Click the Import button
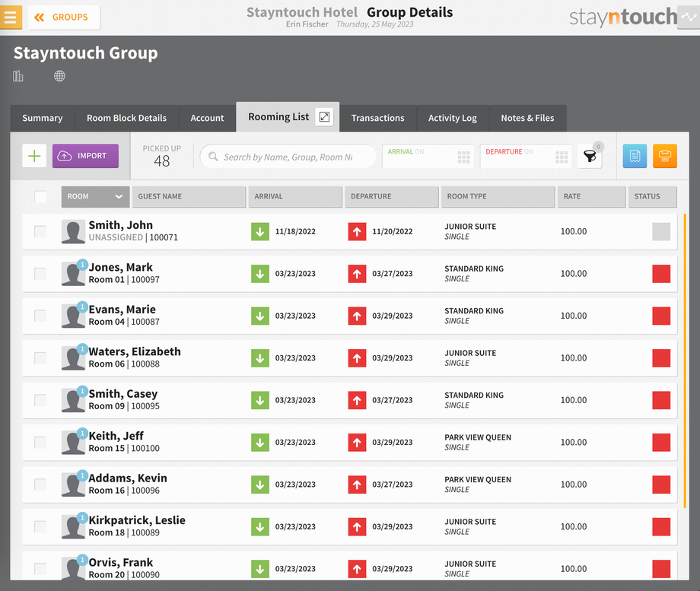Viewport: 700px width, 591px height. (x=85, y=156)
